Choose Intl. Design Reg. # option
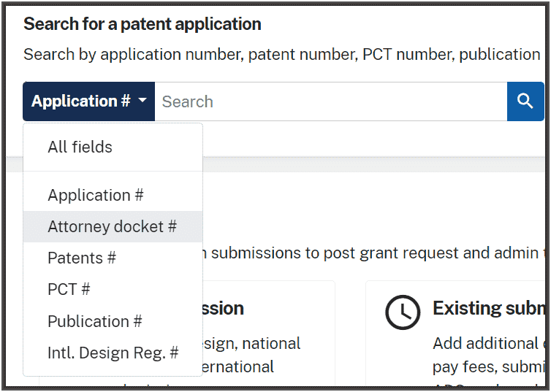Screen dimensions: 551x392 113,353
